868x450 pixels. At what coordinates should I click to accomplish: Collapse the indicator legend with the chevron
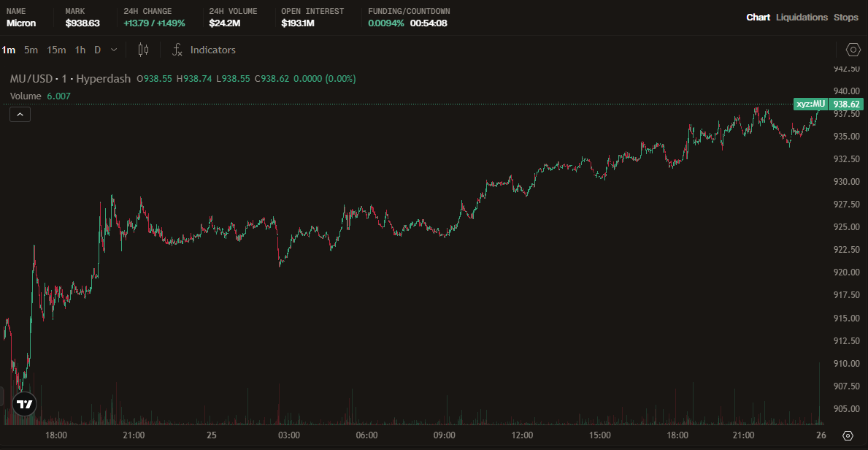tap(20, 115)
